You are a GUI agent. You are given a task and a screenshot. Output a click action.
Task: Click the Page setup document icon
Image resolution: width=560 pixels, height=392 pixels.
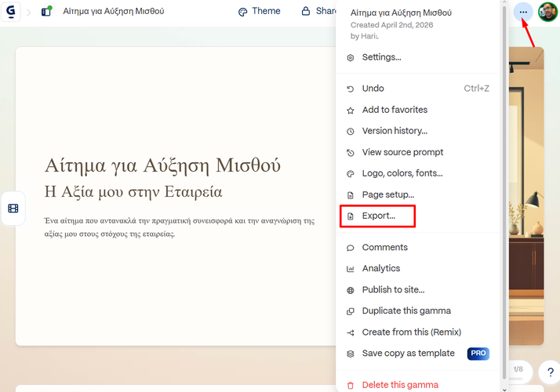(x=351, y=195)
